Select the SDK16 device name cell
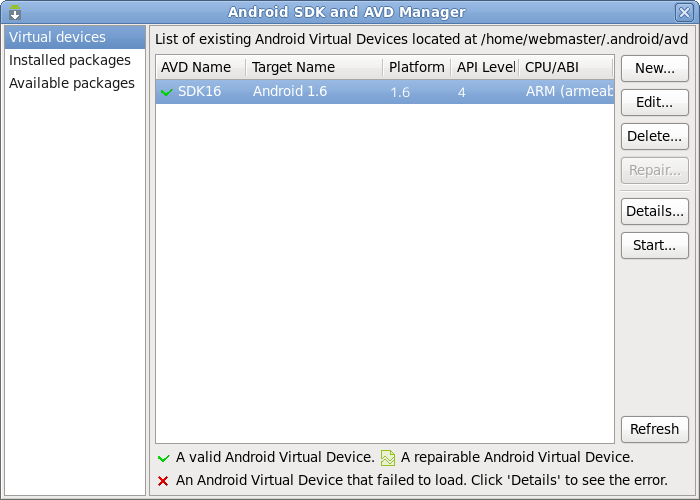 (200, 92)
